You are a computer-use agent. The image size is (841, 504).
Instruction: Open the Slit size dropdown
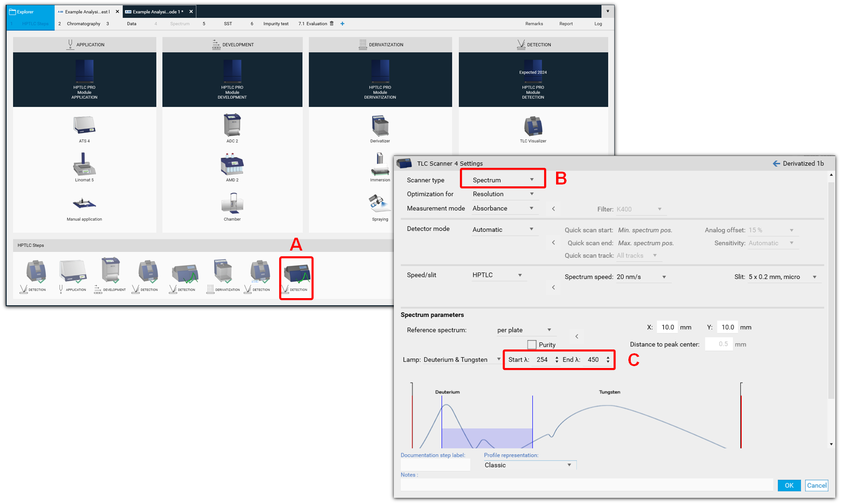pos(782,277)
